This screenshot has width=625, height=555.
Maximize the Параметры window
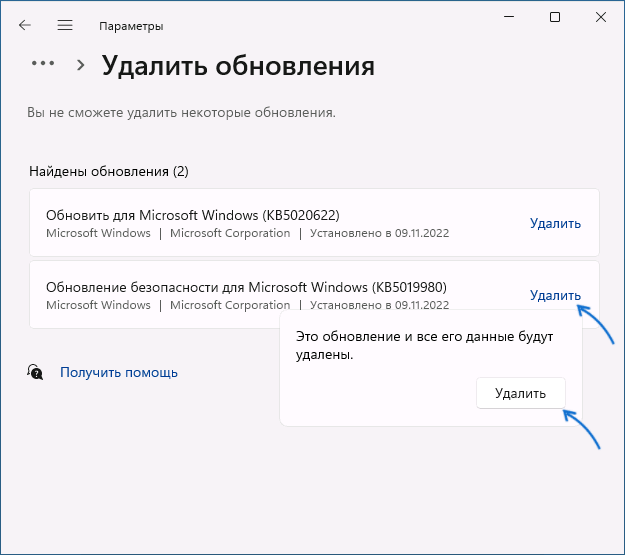coord(555,17)
